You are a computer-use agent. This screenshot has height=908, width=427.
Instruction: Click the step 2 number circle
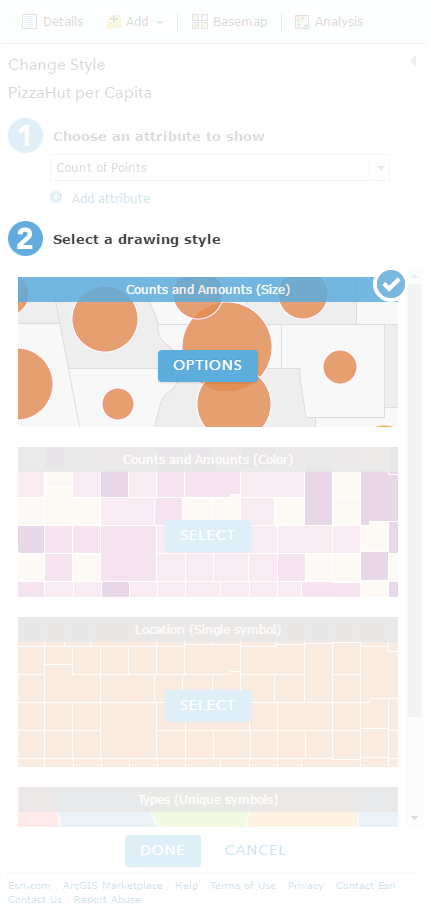click(x=25, y=239)
